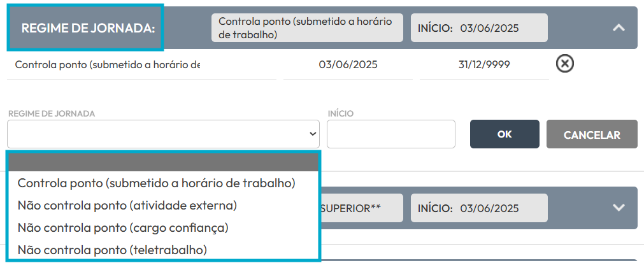Click the header INÍCIO 03/06/2025 badge of Regime

[479, 28]
